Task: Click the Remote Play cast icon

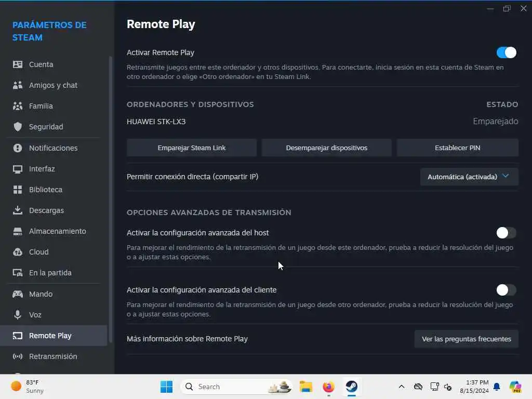Action: pos(18,336)
